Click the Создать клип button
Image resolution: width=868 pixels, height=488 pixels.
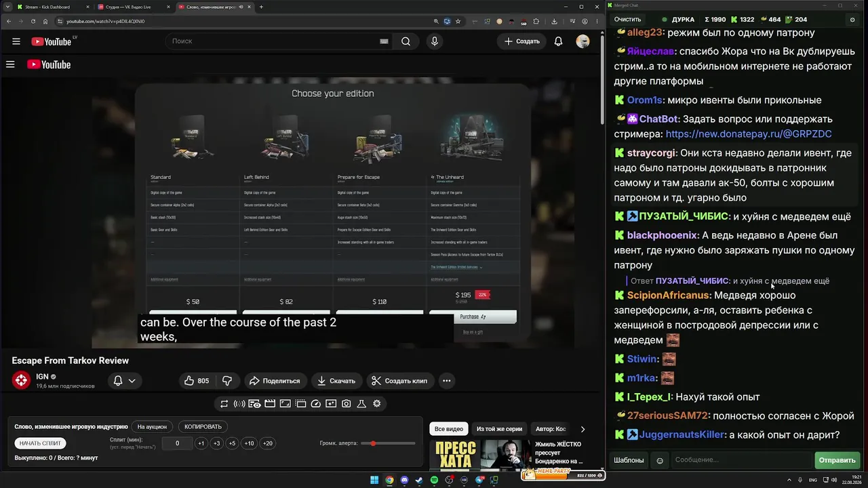pos(400,381)
